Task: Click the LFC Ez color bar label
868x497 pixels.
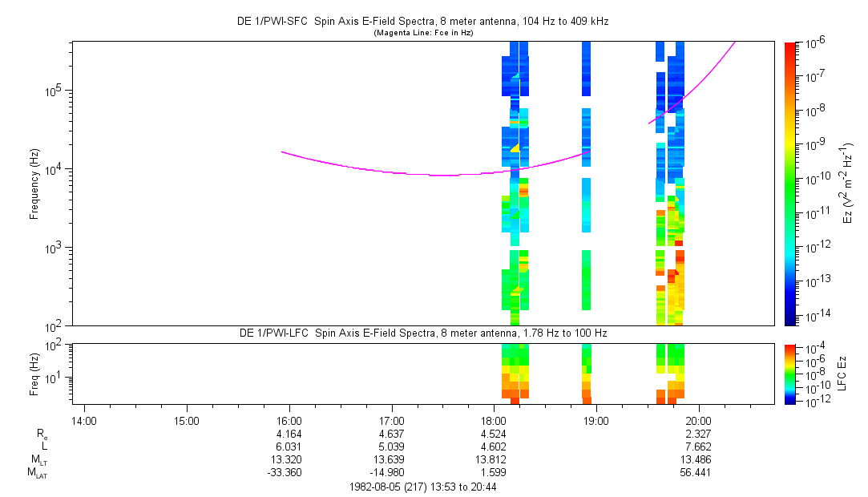Action: (850, 373)
